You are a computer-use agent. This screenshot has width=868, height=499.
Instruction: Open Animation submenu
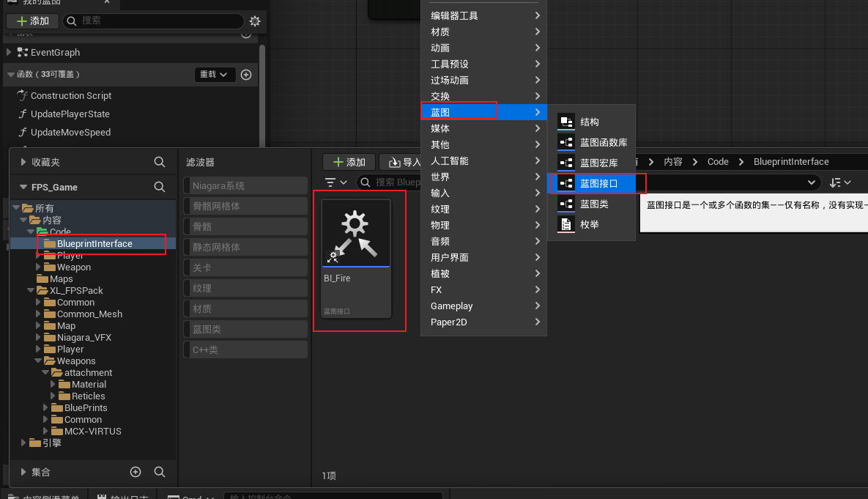(484, 48)
